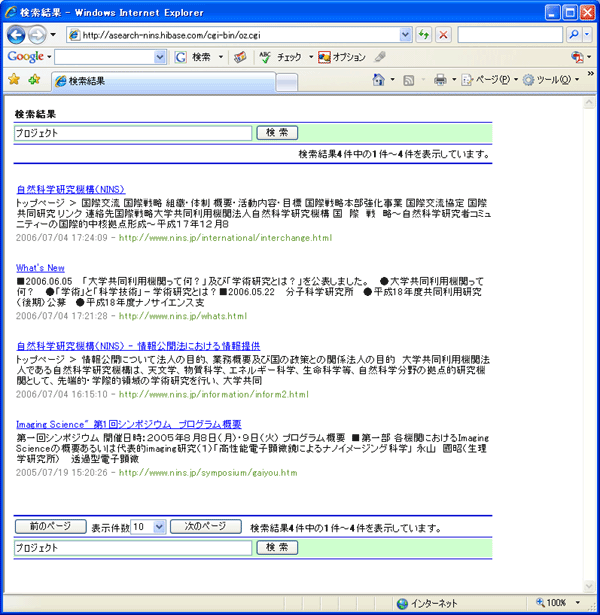Expand the command bar overflow chevron
Screen dimensions: 600x615
[590, 74]
